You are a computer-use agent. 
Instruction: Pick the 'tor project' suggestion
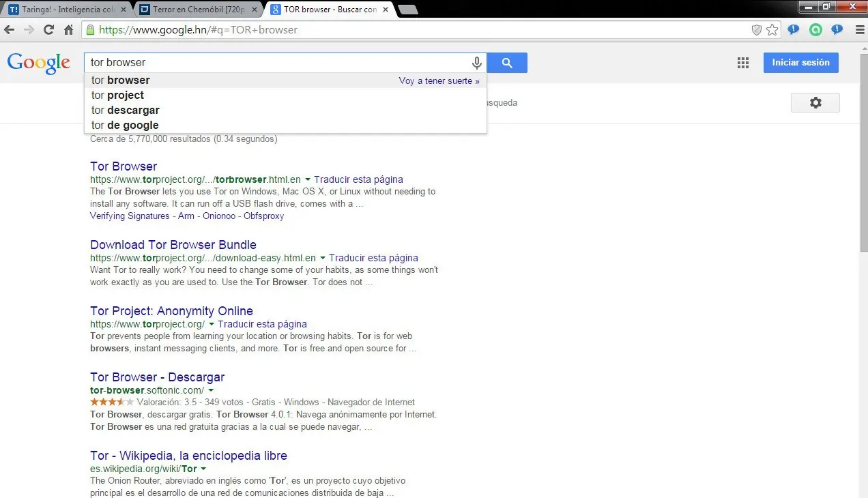[x=285, y=96]
